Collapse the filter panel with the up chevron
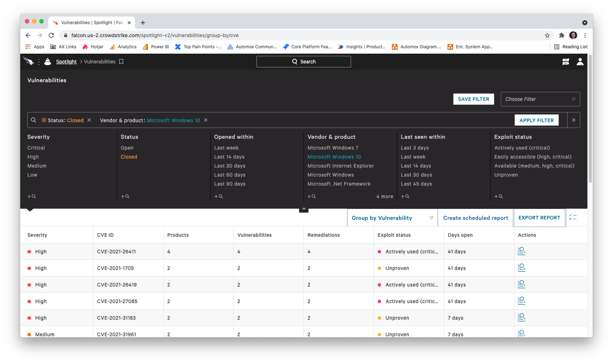Image resolution: width=613 pixels, height=364 pixels. [x=304, y=209]
